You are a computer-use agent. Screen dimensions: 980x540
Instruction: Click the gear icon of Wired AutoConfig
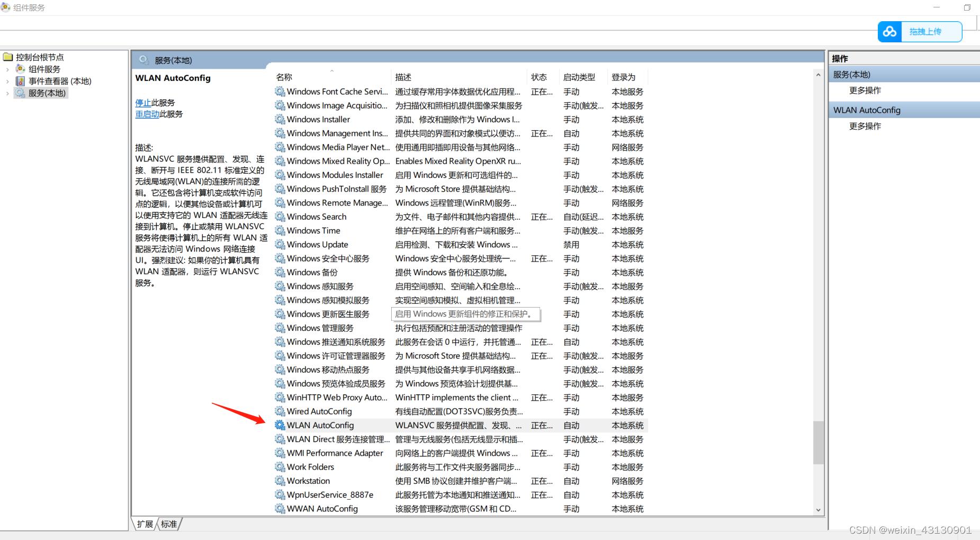click(280, 411)
